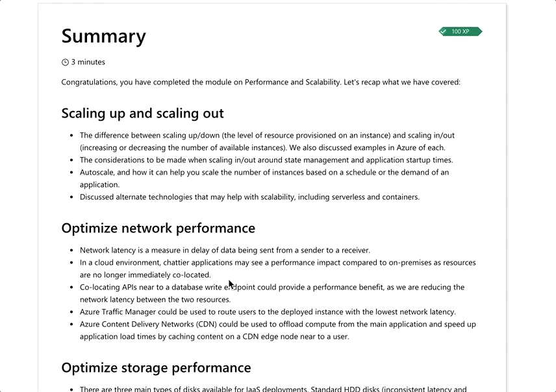Click the Summary page title
This screenshot has width=556, height=392.
coord(103,36)
